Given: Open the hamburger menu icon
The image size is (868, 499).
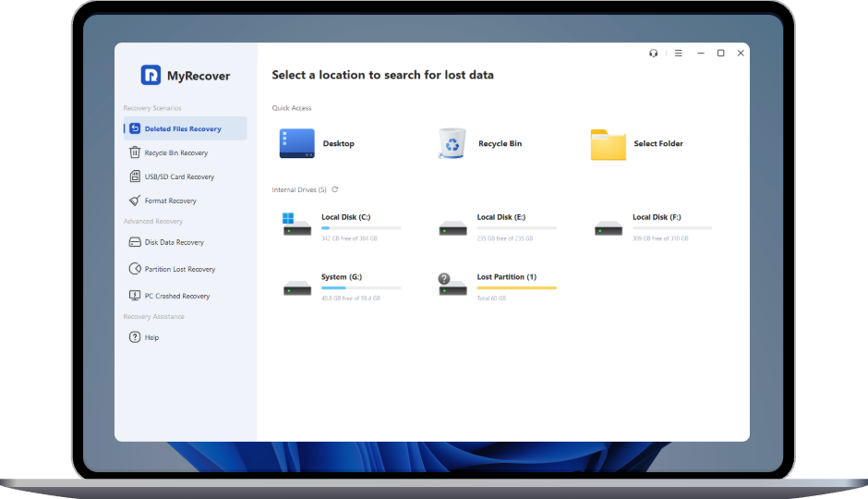Looking at the screenshot, I should tap(678, 54).
